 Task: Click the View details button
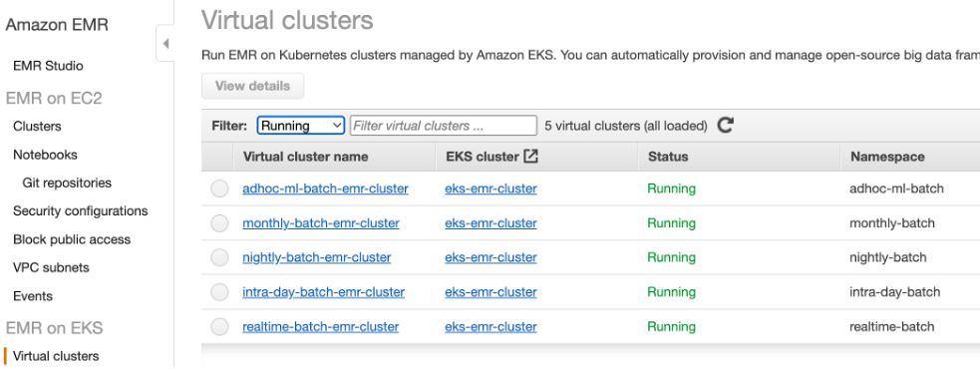[x=252, y=87]
